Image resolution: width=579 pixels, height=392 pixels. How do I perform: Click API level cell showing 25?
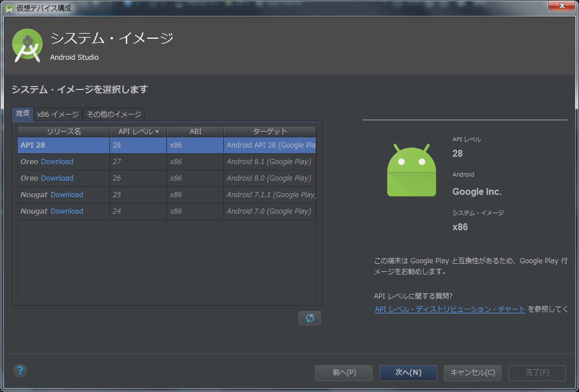[138, 195]
